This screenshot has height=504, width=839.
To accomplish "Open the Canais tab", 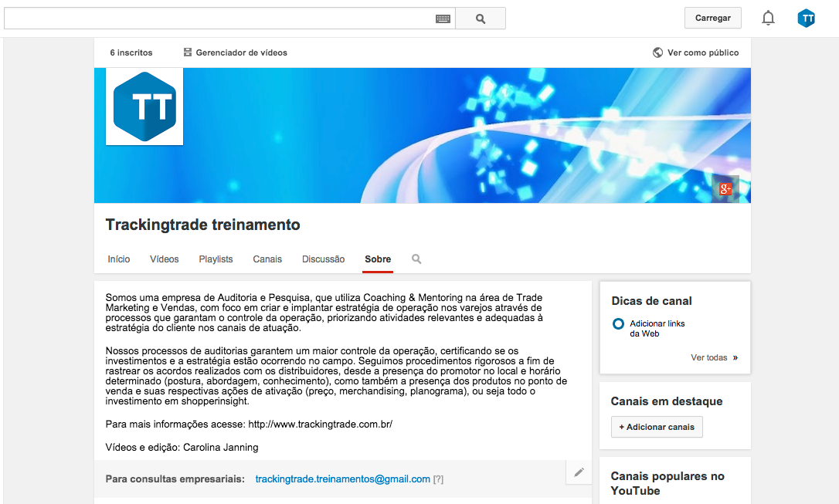I will click(267, 259).
